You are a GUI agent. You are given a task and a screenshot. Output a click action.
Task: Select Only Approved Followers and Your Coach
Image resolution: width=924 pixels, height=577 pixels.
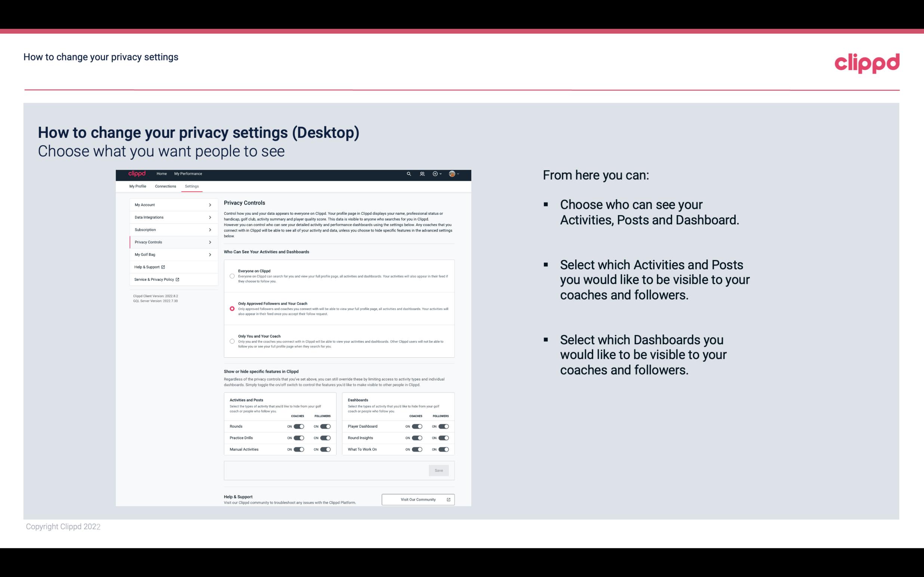[x=231, y=308]
